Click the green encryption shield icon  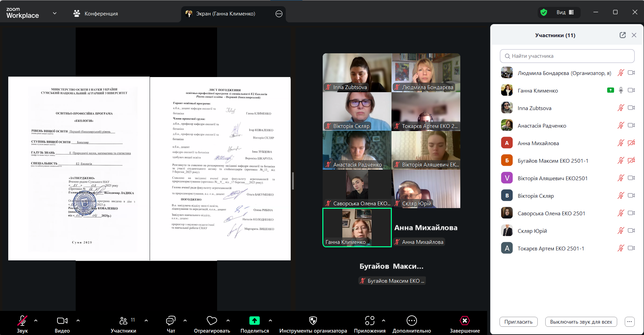[544, 12]
